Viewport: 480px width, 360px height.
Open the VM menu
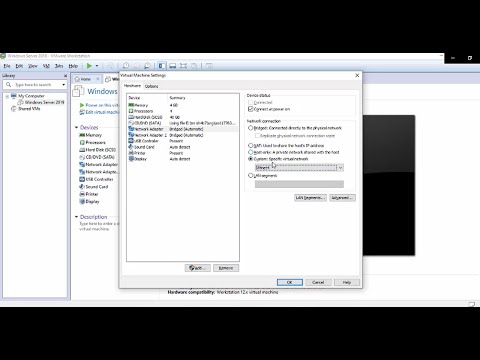coord(46,66)
